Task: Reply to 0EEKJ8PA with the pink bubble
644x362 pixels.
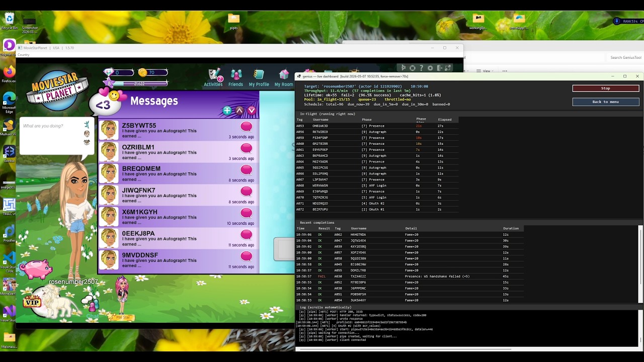Action: pos(246,234)
